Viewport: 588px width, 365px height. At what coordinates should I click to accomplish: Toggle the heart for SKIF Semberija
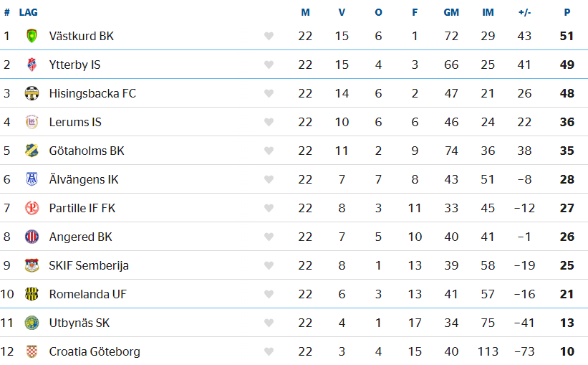point(269,265)
